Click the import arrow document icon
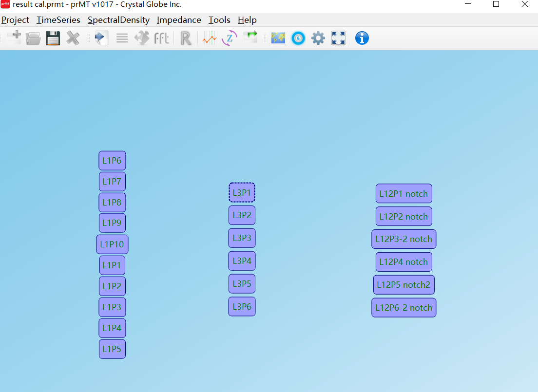The image size is (538, 392). click(x=101, y=38)
